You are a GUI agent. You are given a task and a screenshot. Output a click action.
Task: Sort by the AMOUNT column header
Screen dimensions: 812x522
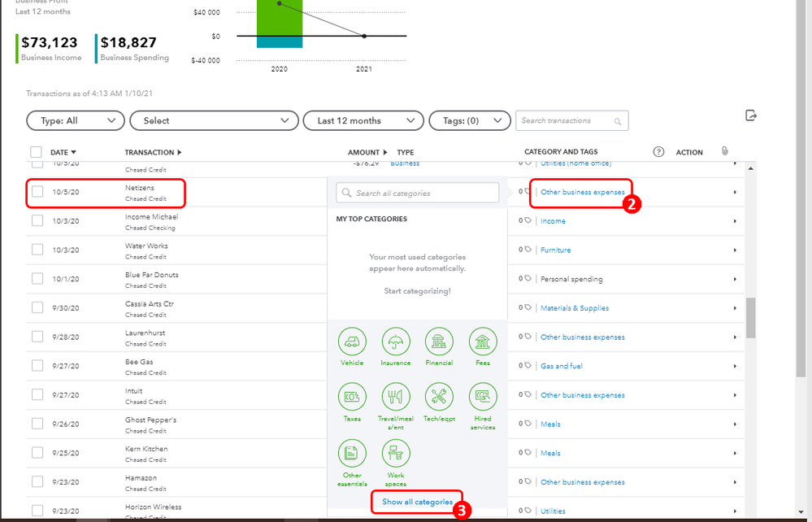367,152
